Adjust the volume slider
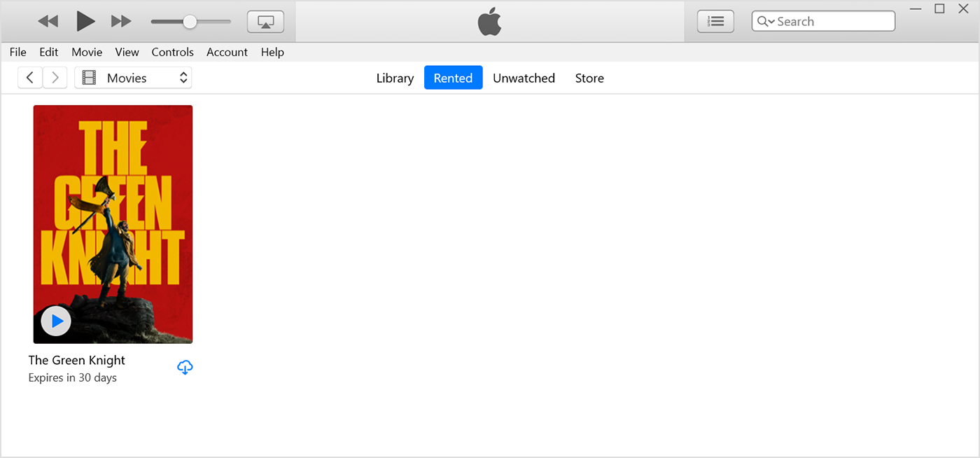The width and height of the screenshot is (980, 458). tap(190, 22)
